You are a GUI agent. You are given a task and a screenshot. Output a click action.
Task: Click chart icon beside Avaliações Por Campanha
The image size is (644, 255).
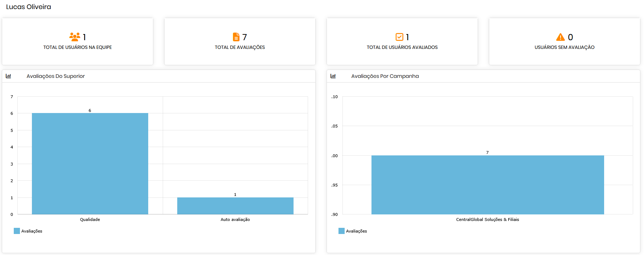[x=333, y=76]
